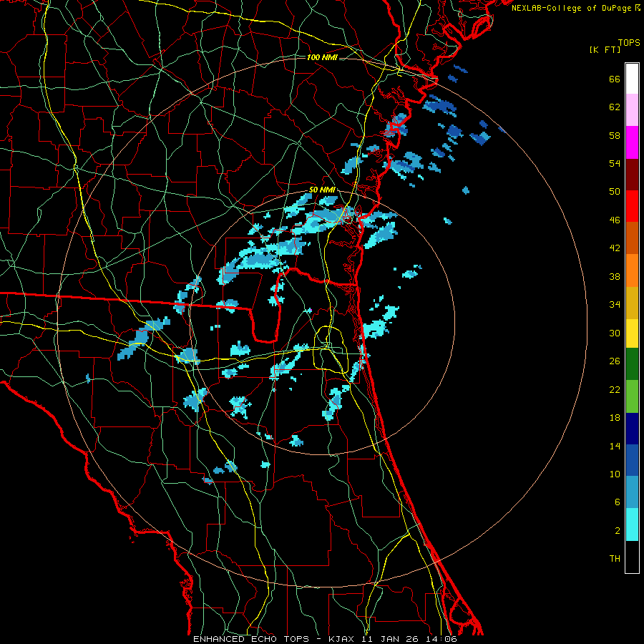644x644 pixels.
Task: Click the 14 legend value
Action: point(615,446)
